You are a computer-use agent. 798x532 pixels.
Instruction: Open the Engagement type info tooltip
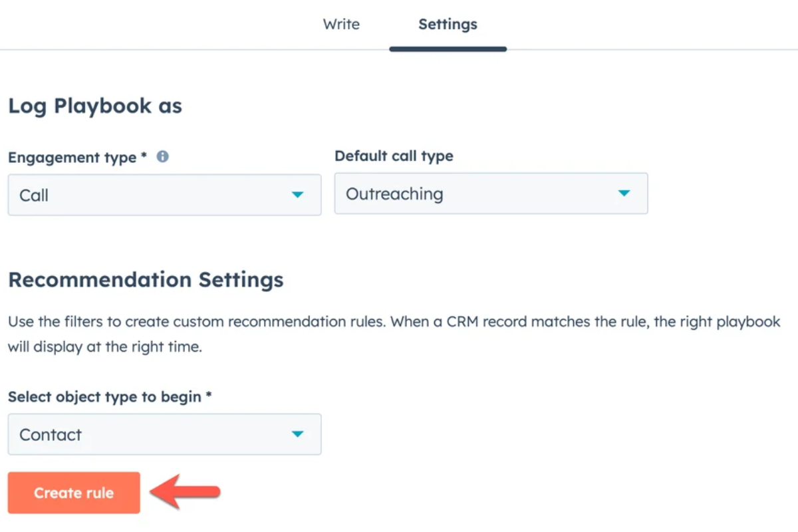tap(162, 157)
